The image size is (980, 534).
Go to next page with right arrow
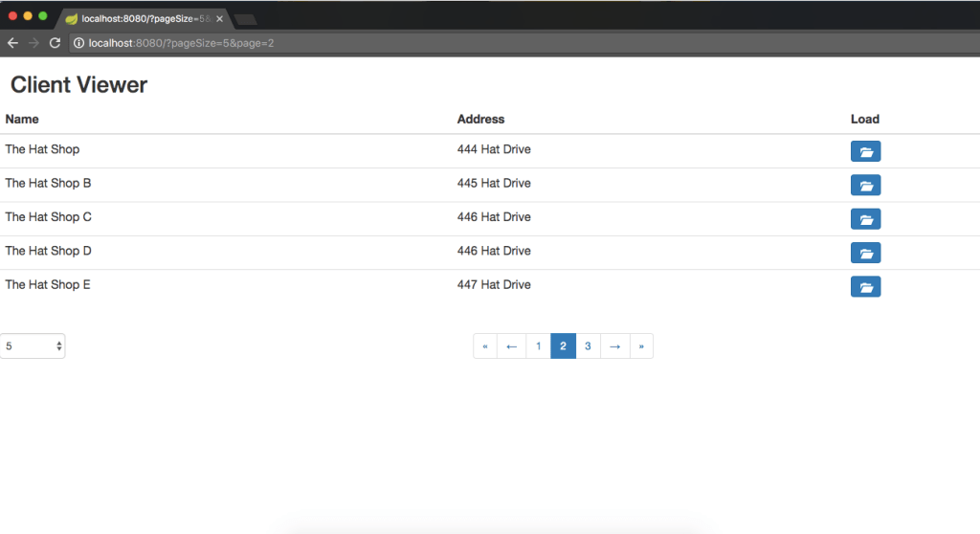tap(615, 345)
